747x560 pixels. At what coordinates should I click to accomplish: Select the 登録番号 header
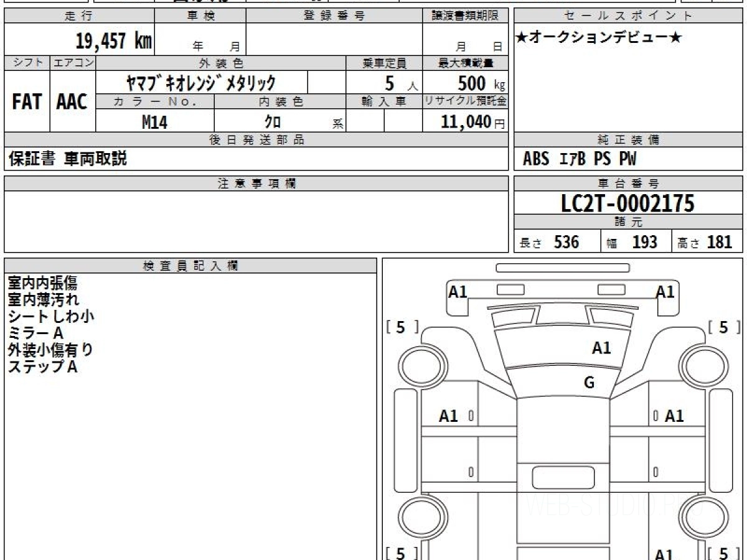(334, 16)
